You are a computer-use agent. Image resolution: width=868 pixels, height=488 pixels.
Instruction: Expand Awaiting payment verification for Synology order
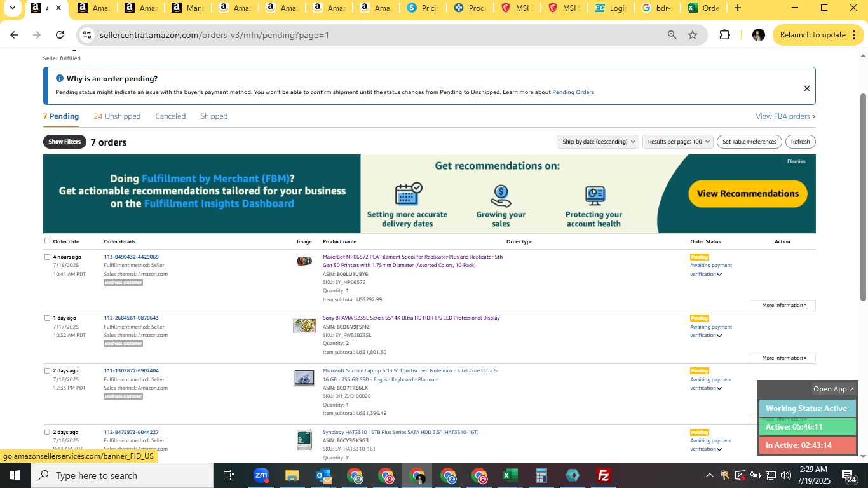(719, 449)
